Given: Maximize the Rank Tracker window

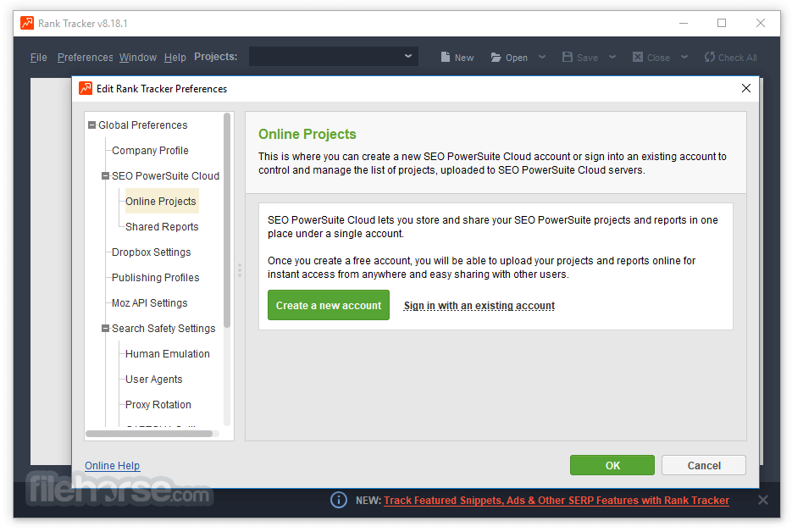Looking at the screenshot, I should (x=722, y=23).
